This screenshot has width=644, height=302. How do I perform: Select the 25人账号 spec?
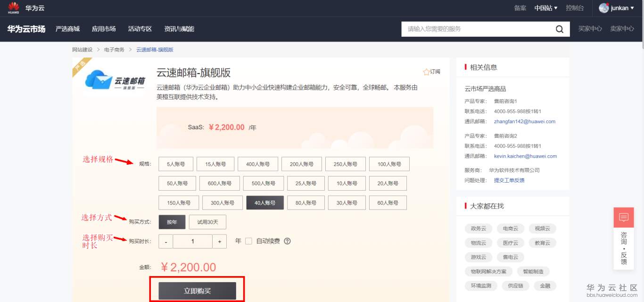(306, 184)
